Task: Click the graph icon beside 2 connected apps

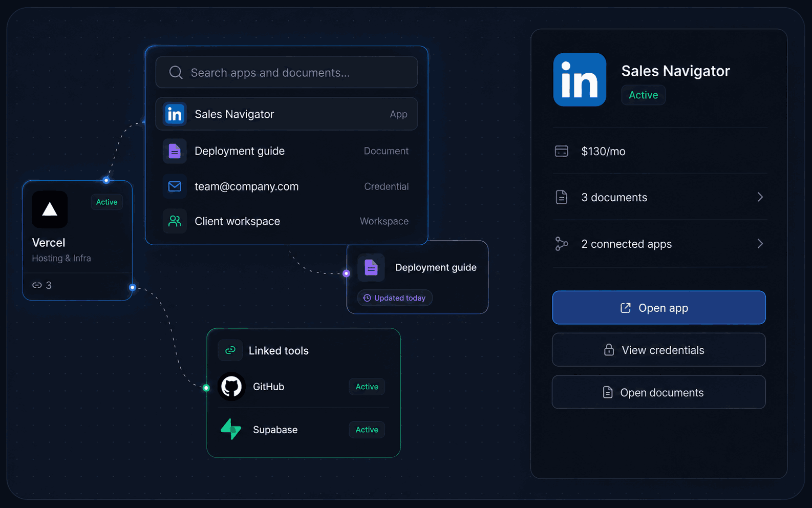Action: (562, 244)
